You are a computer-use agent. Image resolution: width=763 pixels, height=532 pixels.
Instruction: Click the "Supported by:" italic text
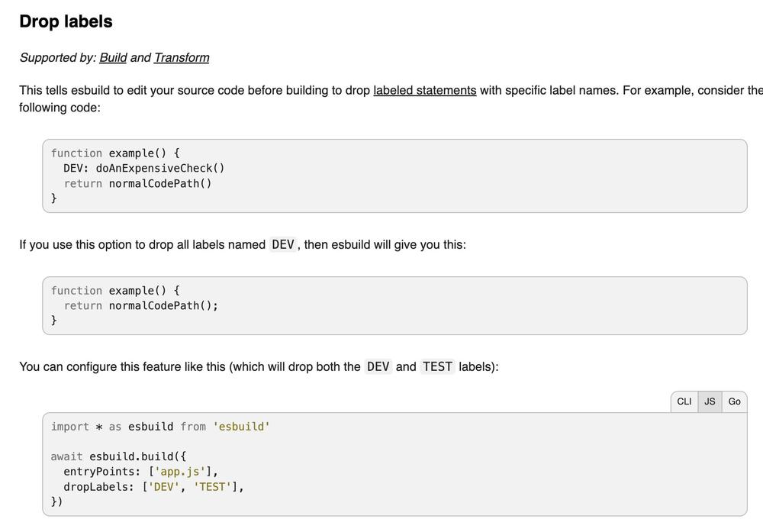pyautogui.click(x=57, y=58)
